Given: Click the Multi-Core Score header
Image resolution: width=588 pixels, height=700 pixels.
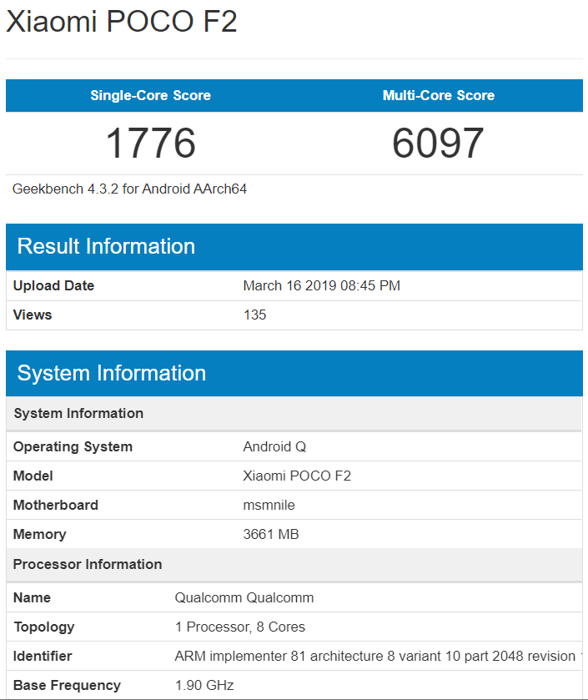Looking at the screenshot, I should tap(439, 96).
